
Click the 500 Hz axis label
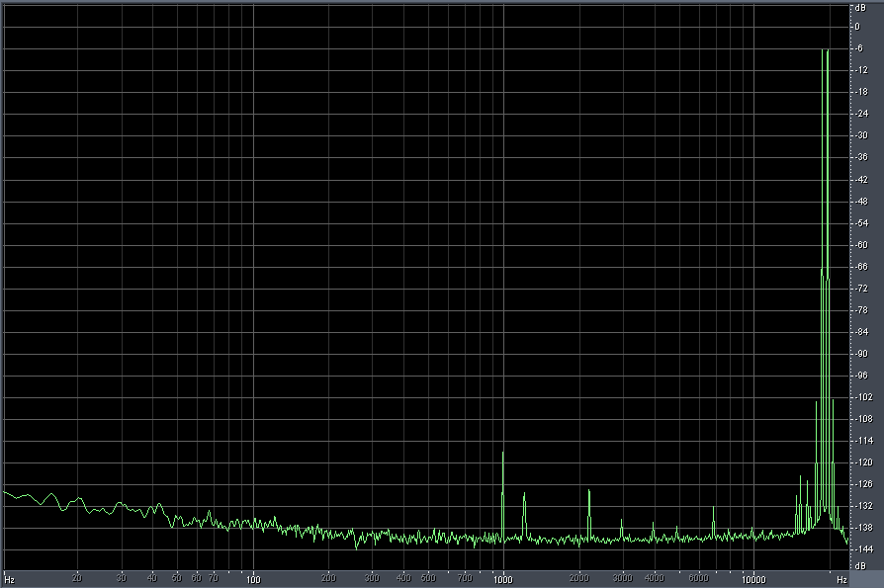(428, 577)
